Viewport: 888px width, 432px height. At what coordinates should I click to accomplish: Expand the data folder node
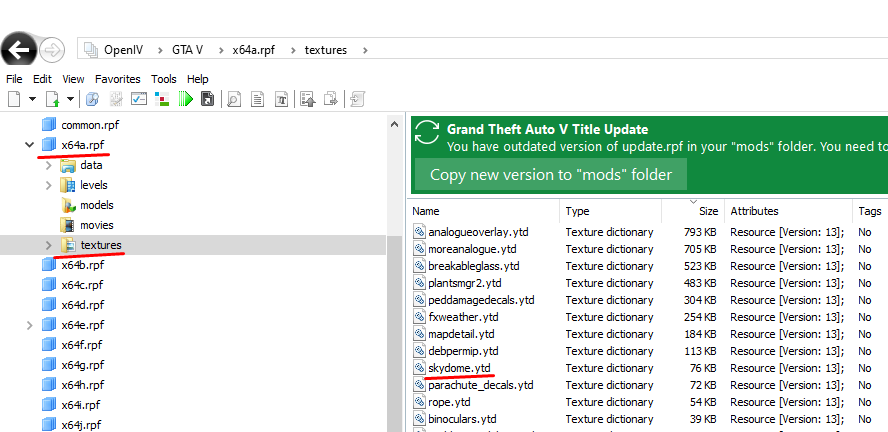(x=49, y=165)
